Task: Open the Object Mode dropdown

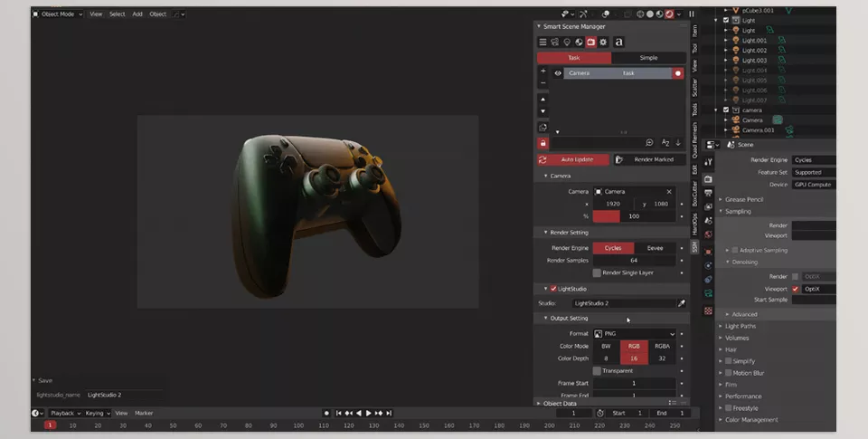Action: click(58, 14)
